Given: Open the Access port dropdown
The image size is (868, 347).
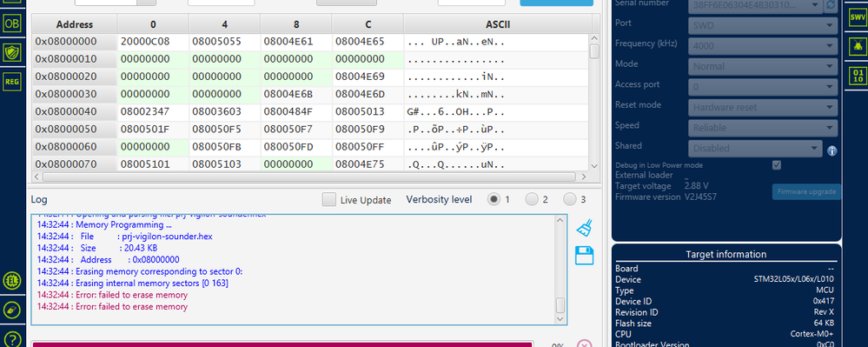Looking at the screenshot, I should click(x=763, y=86).
